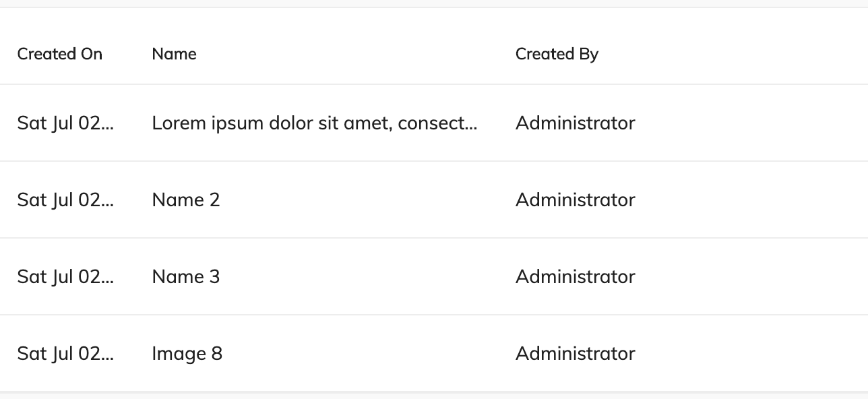Image resolution: width=868 pixels, height=399 pixels.
Task: Click Administrator in the Name 3 row
Action: (575, 277)
